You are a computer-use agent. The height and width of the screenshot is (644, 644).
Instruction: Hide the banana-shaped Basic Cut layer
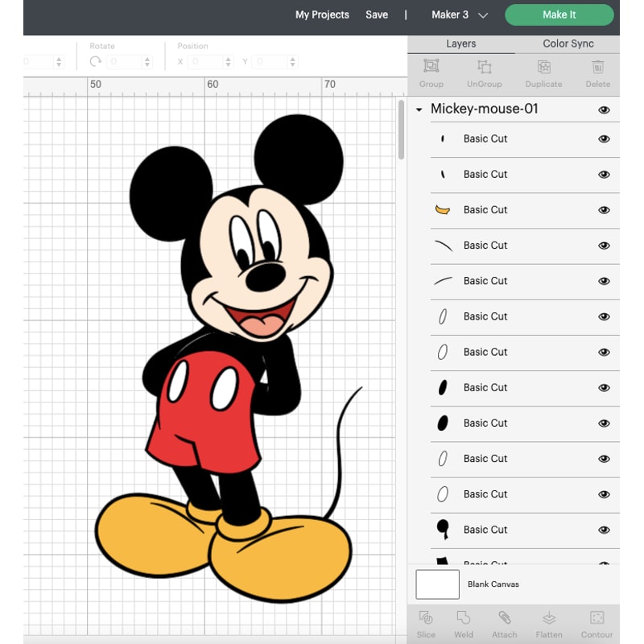[604, 210]
